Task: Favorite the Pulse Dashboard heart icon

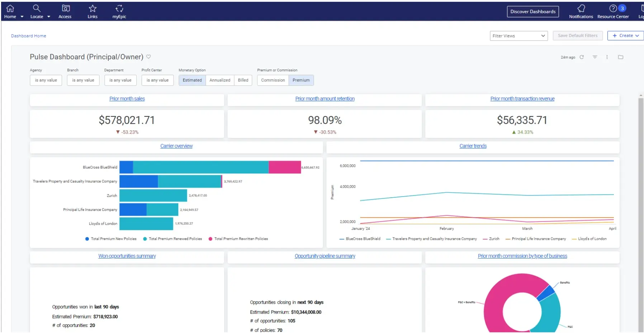Action: [x=148, y=57]
